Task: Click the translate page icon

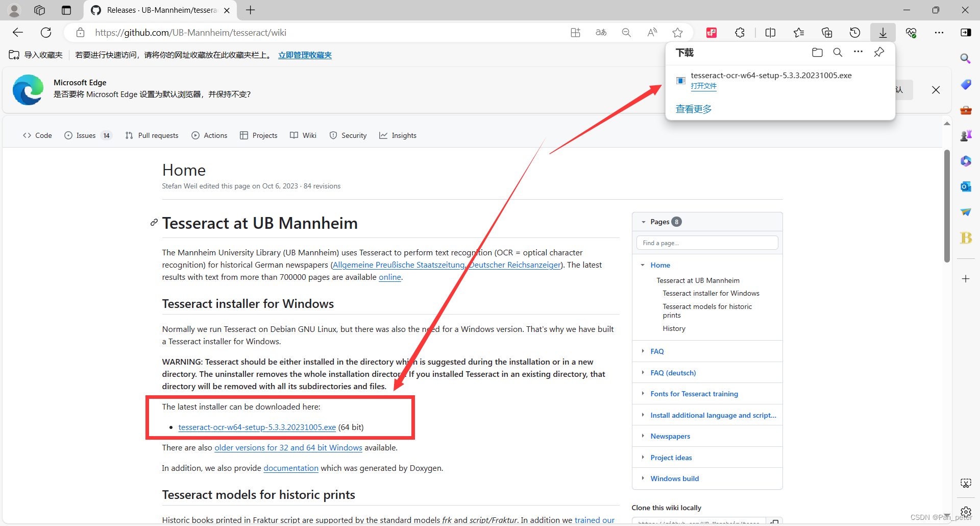Action: (601, 33)
